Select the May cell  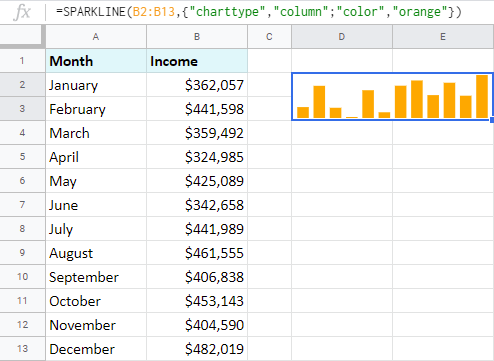tap(96, 181)
